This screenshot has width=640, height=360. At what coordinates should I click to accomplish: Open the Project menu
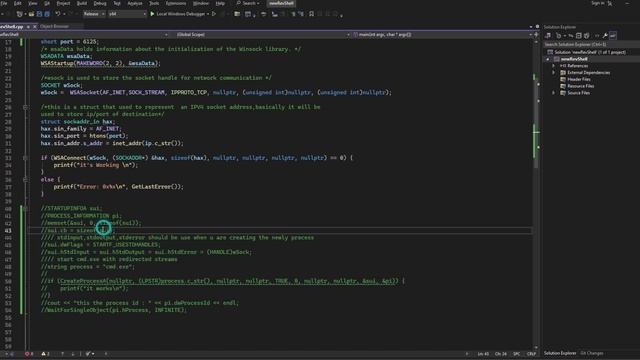pos(63,3)
